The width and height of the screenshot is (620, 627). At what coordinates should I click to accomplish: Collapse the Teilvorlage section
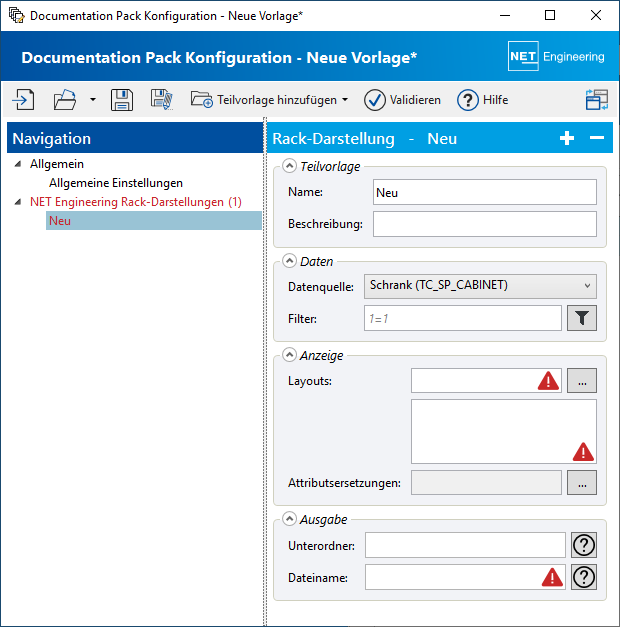tap(289, 166)
